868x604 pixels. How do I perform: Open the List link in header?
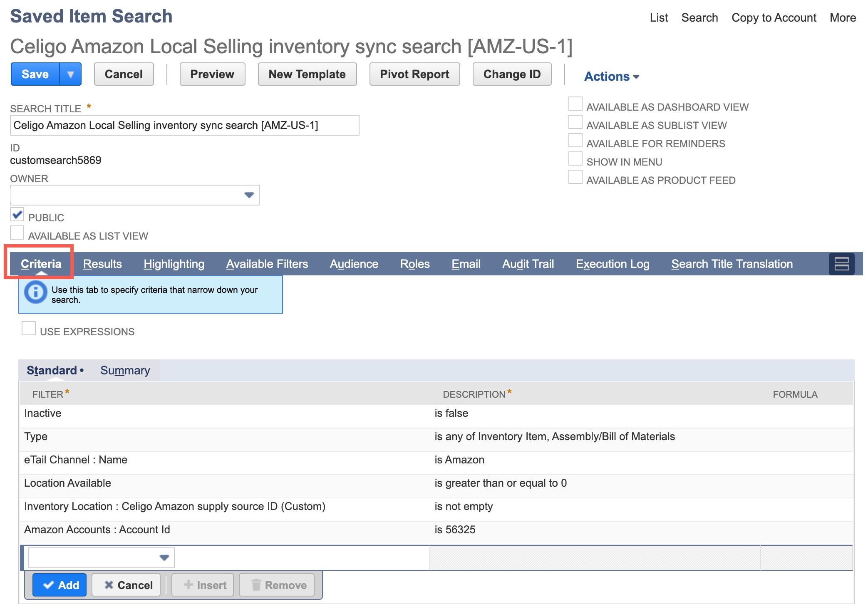coord(659,17)
